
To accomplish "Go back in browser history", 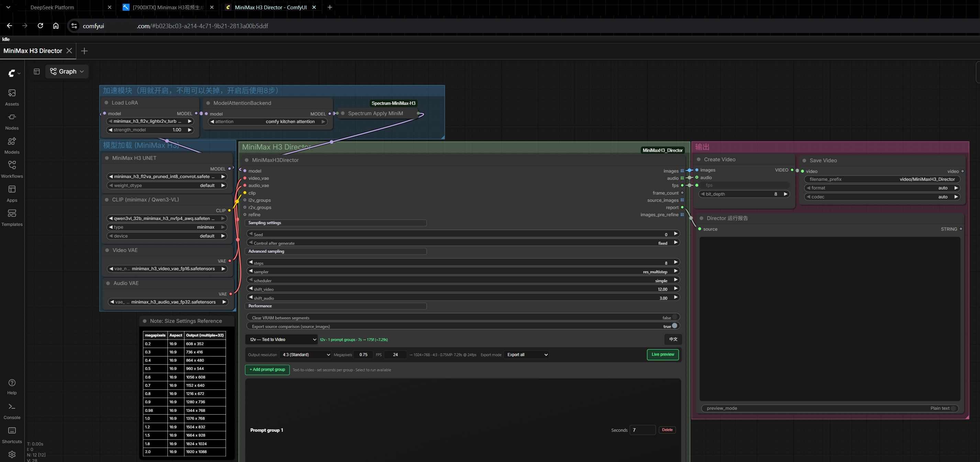I will pyautogui.click(x=10, y=25).
